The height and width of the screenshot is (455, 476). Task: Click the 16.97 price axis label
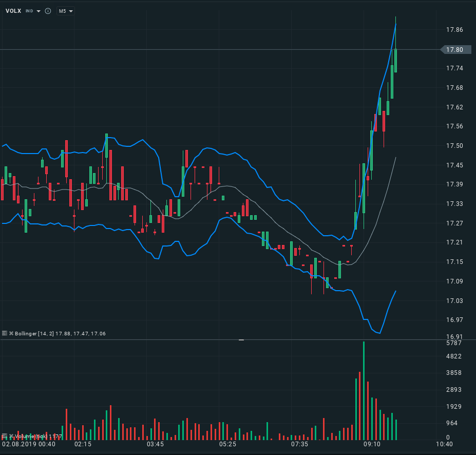[454, 319]
